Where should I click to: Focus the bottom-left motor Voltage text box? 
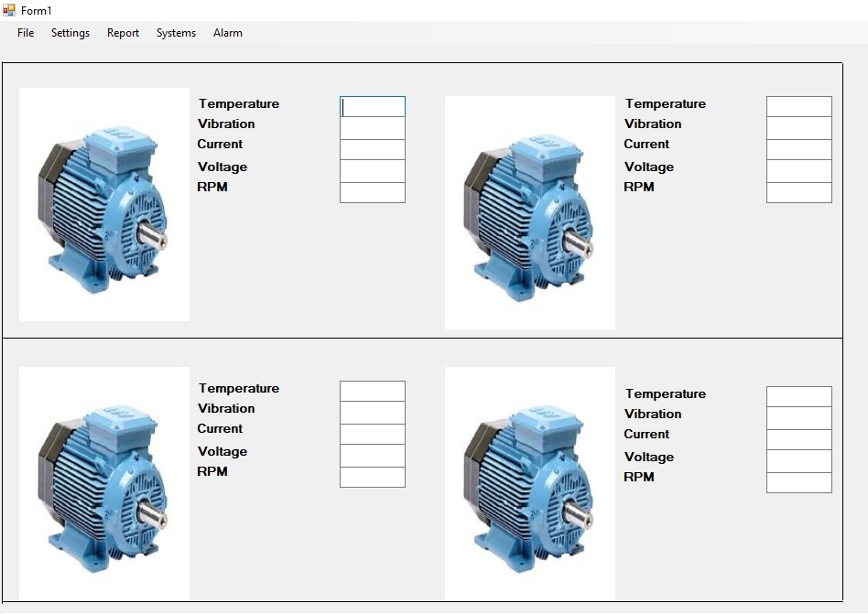coord(373,455)
